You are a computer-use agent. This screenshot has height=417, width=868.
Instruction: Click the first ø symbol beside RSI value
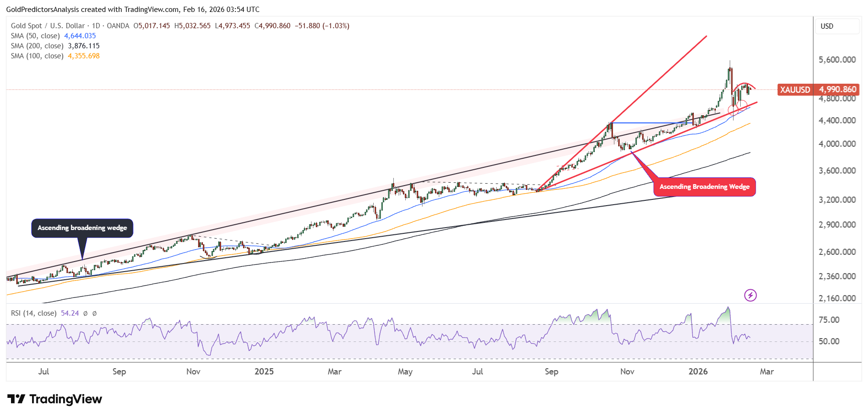click(x=85, y=313)
